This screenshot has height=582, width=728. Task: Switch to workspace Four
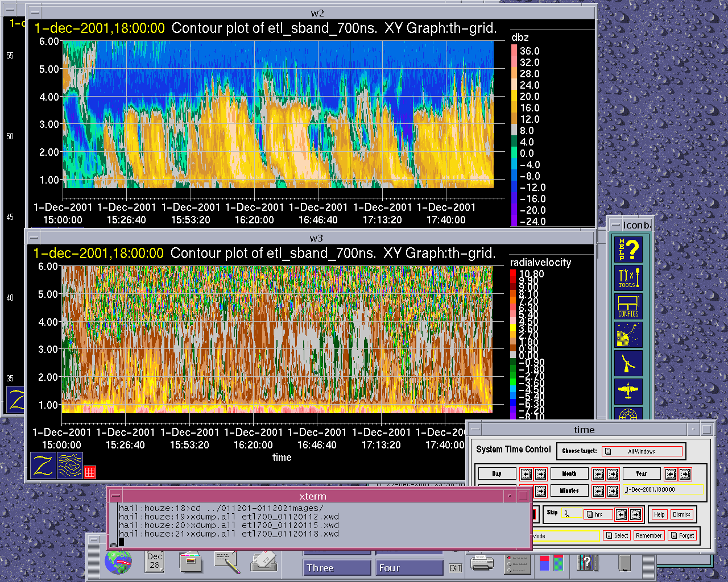click(408, 568)
